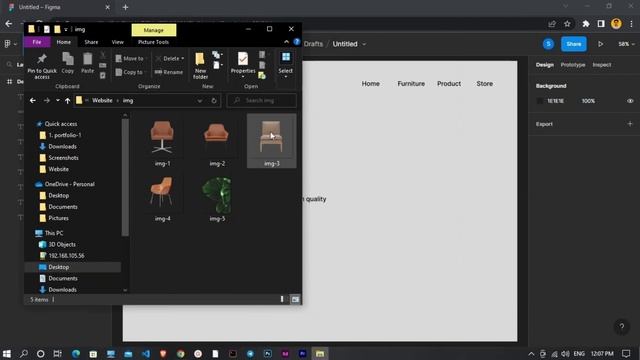The image size is (640, 360).
Task: Click the New folder icon
Action: click(200, 59)
